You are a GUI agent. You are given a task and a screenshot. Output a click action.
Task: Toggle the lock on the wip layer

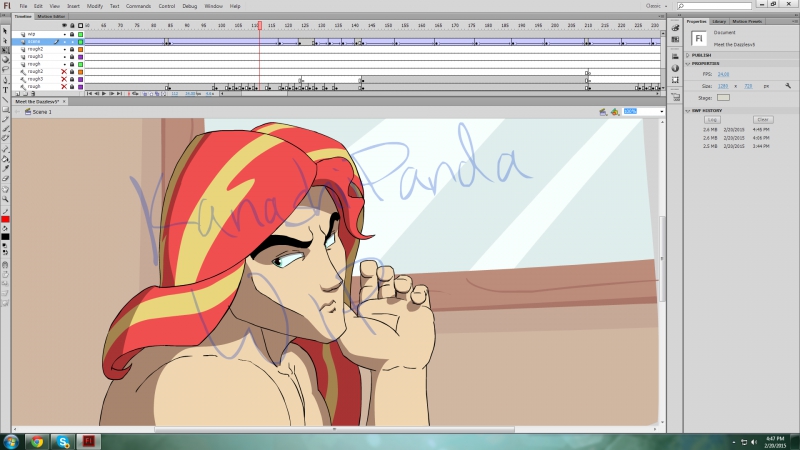click(72, 34)
